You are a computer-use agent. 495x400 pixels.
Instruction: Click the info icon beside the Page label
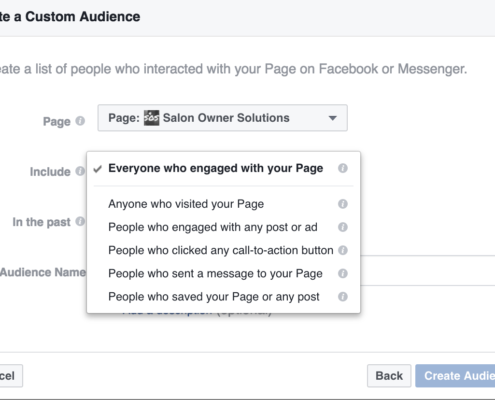coord(80,121)
